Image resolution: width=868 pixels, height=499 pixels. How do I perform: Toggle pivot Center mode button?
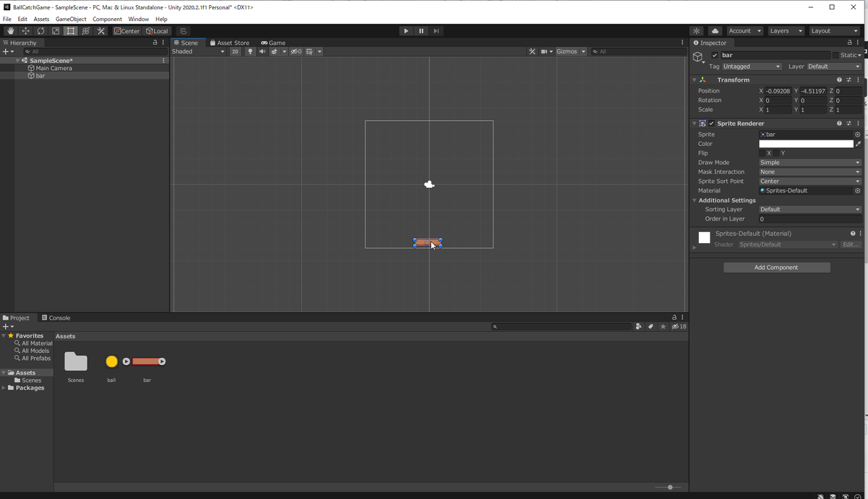[127, 31]
